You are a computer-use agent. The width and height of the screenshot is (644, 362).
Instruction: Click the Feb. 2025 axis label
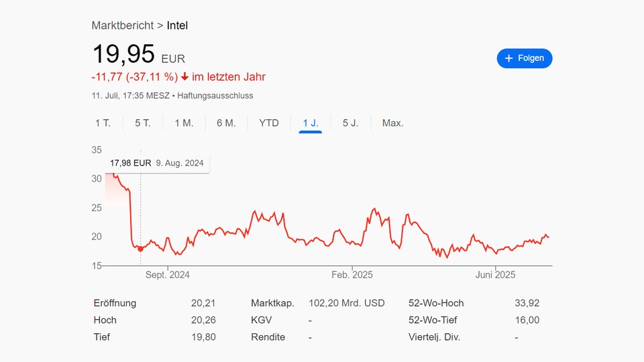(x=352, y=275)
